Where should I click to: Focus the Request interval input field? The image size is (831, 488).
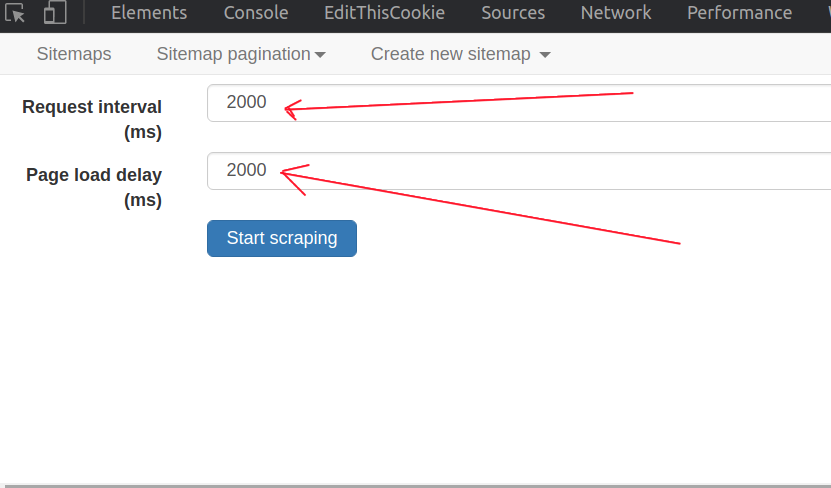coord(519,103)
